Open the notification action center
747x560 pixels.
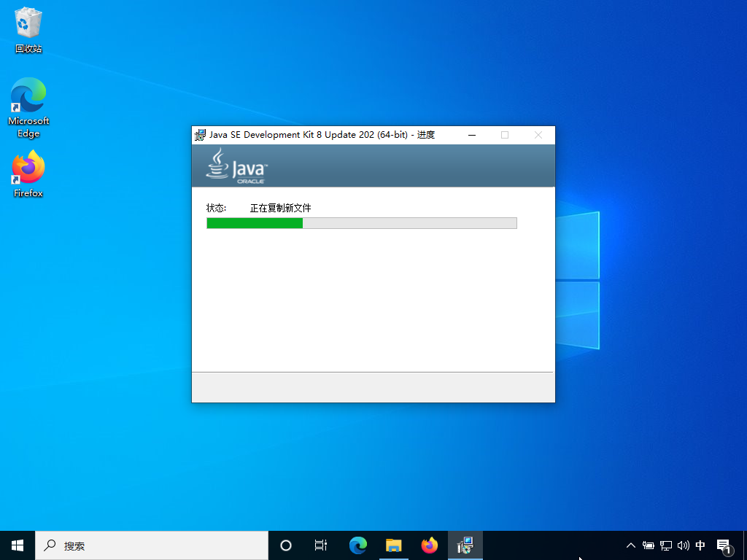click(724, 547)
